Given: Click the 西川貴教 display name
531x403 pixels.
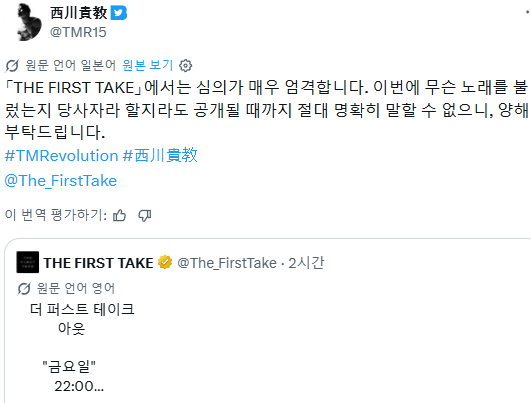Looking at the screenshot, I should click(79, 13).
